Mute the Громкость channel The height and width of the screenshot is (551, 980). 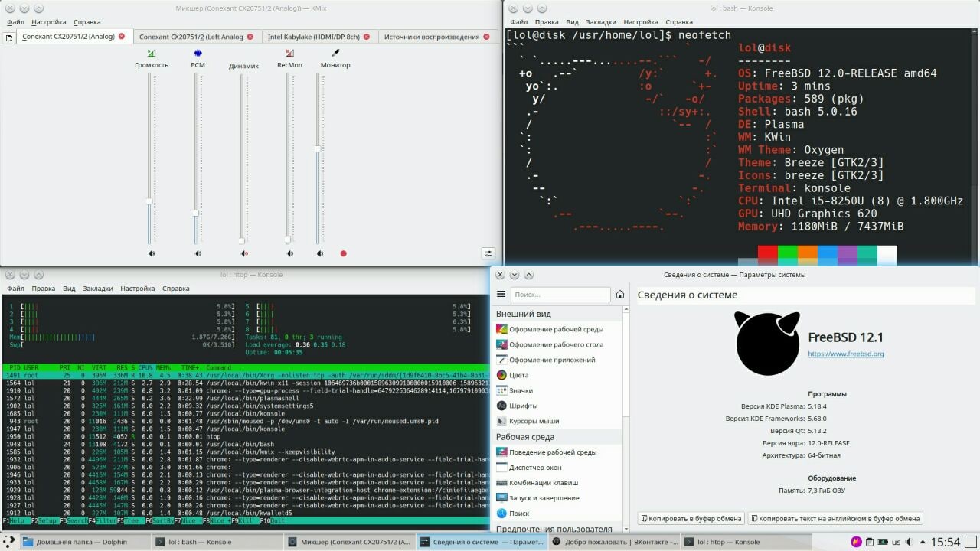[x=151, y=253]
